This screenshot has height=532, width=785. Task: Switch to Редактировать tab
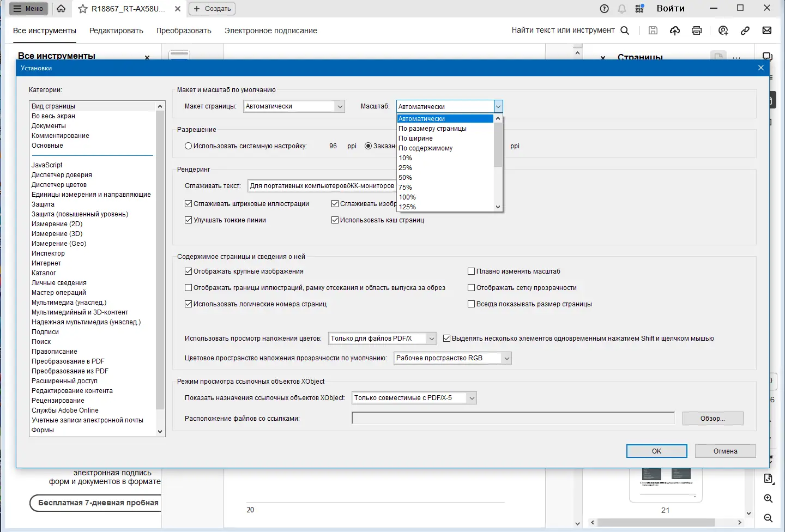116,31
